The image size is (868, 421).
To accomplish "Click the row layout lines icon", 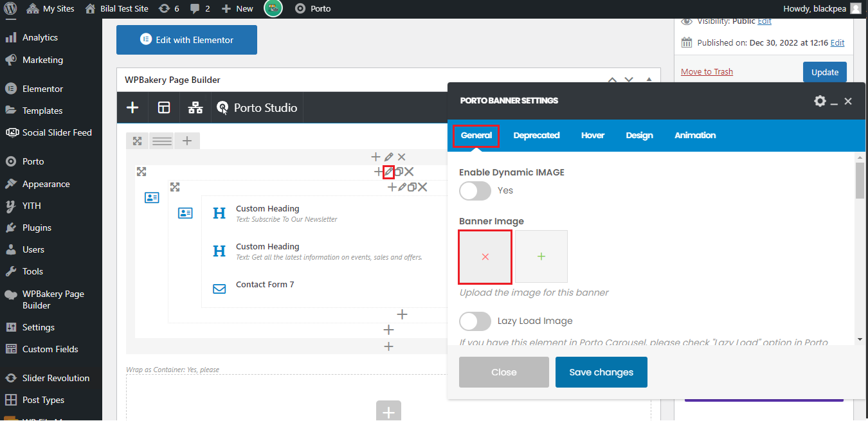I will (162, 141).
